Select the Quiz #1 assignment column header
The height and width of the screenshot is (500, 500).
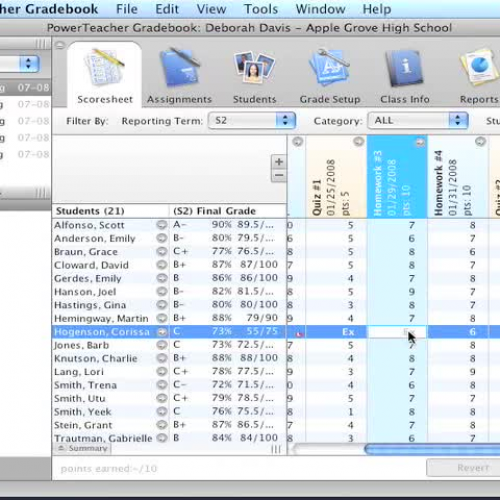[336, 177]
